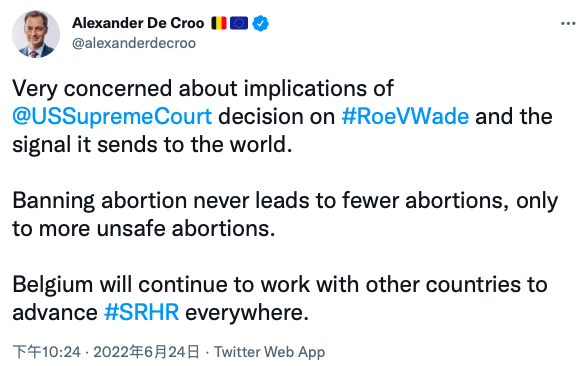Click 'decision on' between mention and hashtag

coord(277,116)
